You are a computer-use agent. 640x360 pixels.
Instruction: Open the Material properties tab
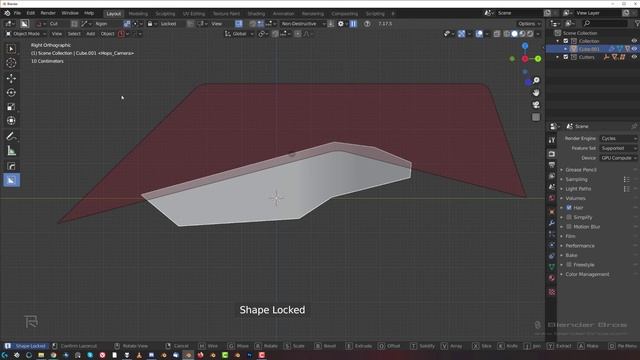pos(552,278)
